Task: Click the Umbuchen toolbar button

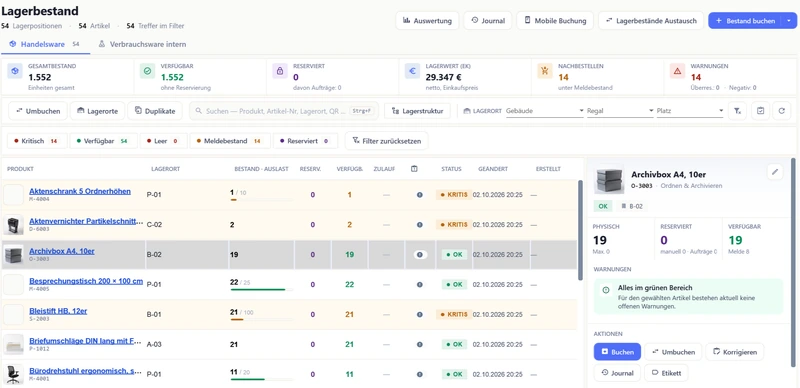Action: pyautogui.click(x=38, y=111)
